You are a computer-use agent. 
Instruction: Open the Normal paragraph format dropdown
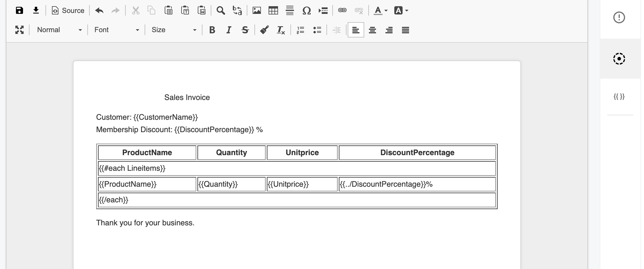(59, 30)
